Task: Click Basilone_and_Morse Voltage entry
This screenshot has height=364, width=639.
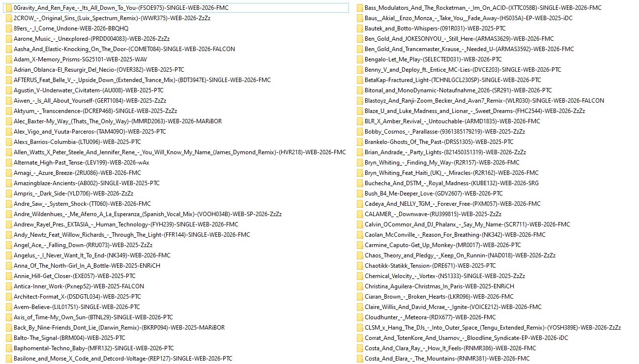Action: pyautogui.click(x=123, y=359)
